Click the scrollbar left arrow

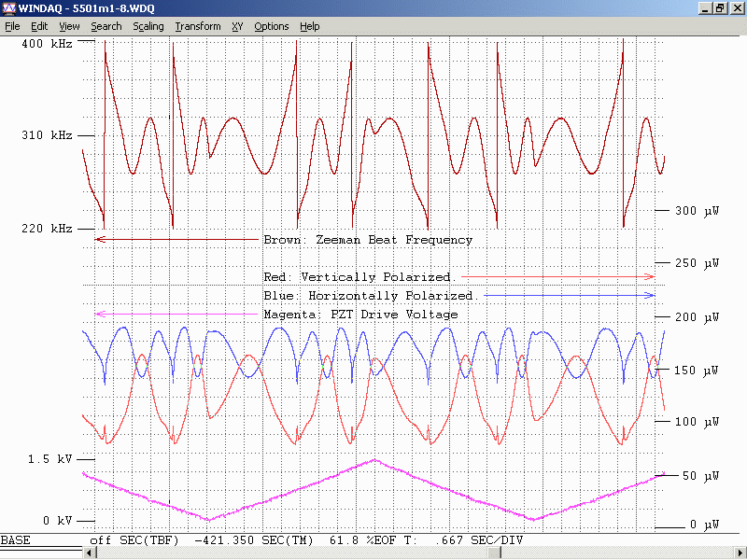(x=89, y=553)
